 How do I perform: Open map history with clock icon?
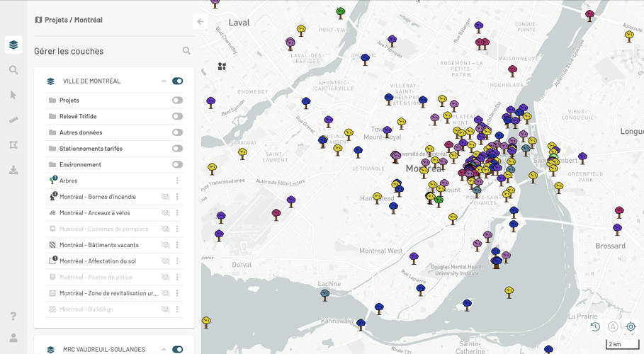tap(595, 326)
